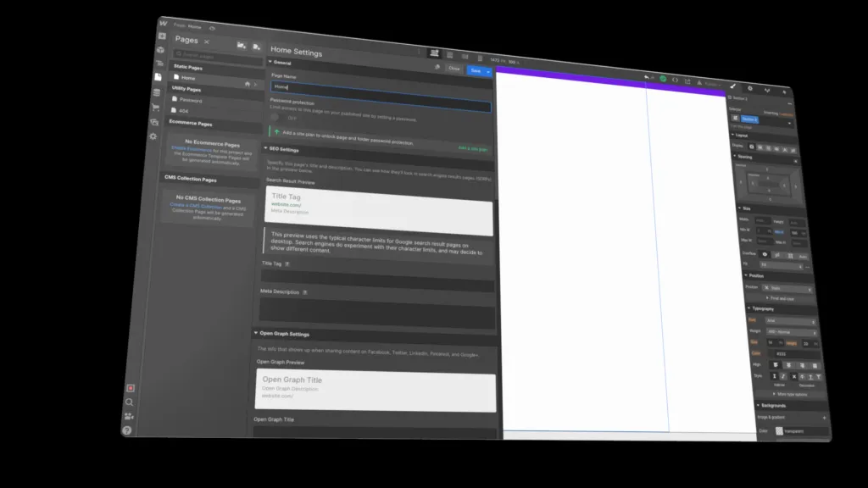This screenshot has height=488, width=868.
Task: Select the mobile landscape breakpoint icon
Action: (x=465, y=57)
